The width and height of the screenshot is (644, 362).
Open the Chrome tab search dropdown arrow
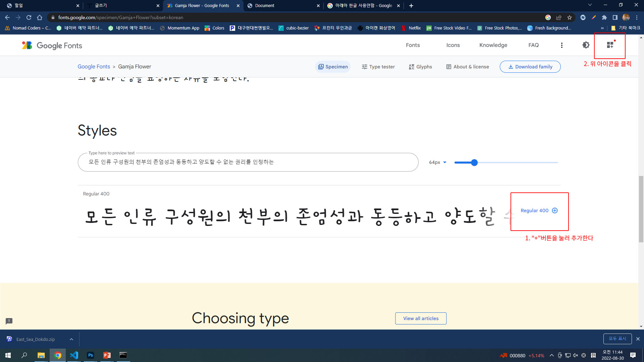click(x=590, y=5)
